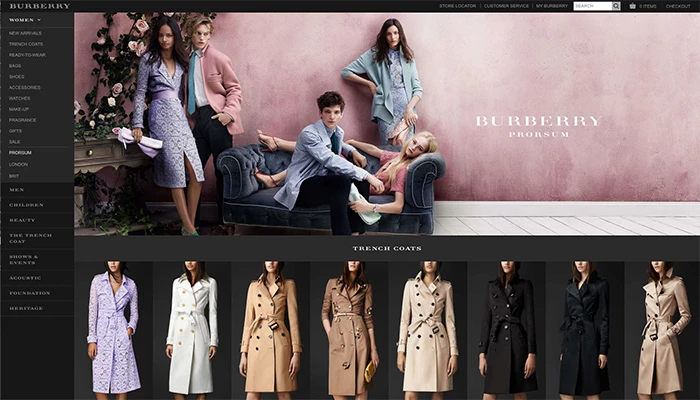Viewport: 700px width, 400px height.
Task: Focus the Search input field
Action: [x=592, y=6]
